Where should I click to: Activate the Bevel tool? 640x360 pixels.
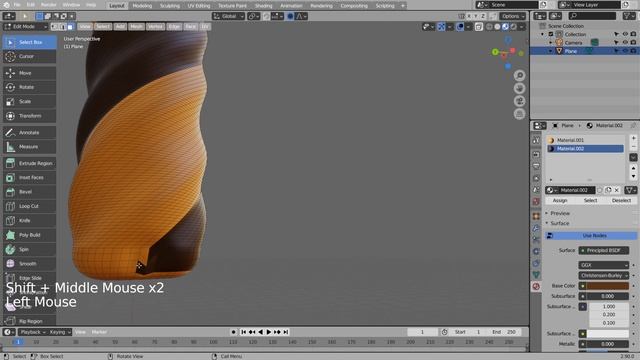click(x=29, y=192)
